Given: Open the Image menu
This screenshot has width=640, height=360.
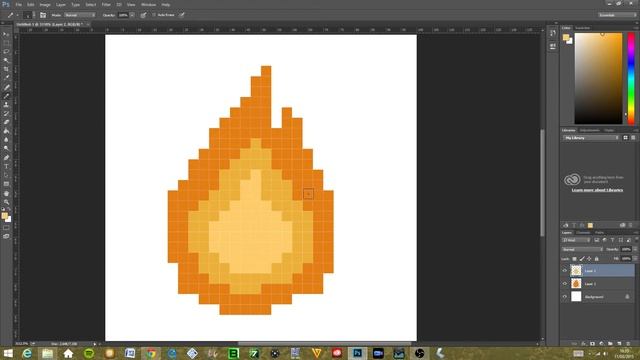Looking at the screenshot, I should [45, 4].
